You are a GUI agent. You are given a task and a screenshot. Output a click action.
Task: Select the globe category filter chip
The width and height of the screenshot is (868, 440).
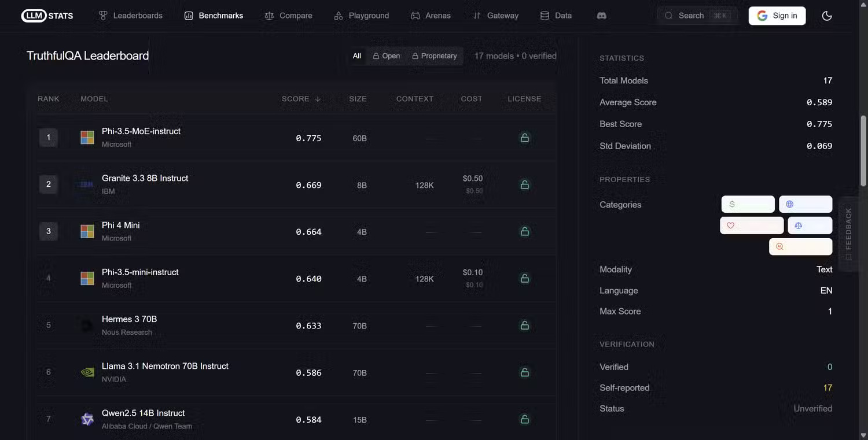[806, 204]
